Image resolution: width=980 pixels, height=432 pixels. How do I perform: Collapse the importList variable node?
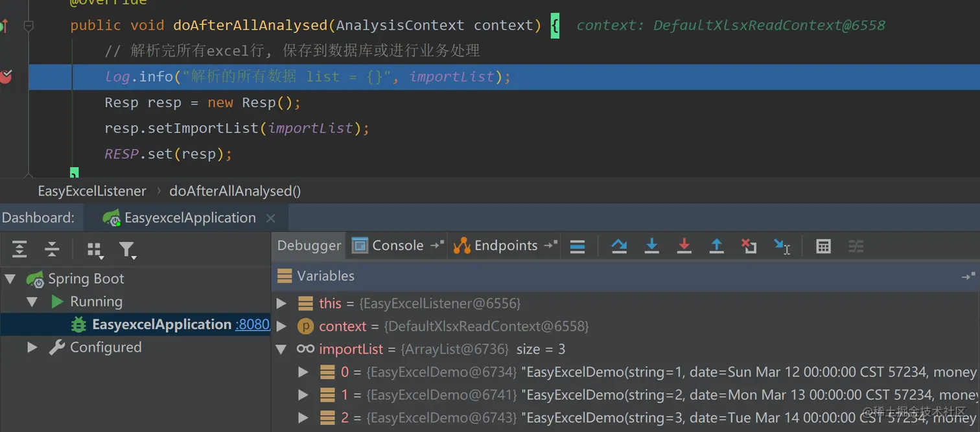(281, 349)
